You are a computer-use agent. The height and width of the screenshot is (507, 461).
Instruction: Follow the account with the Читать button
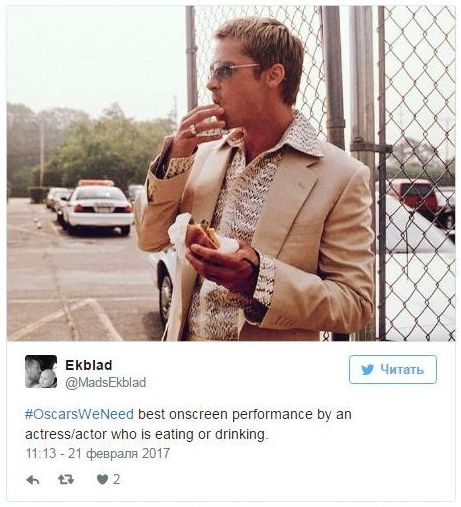point(393,370)
